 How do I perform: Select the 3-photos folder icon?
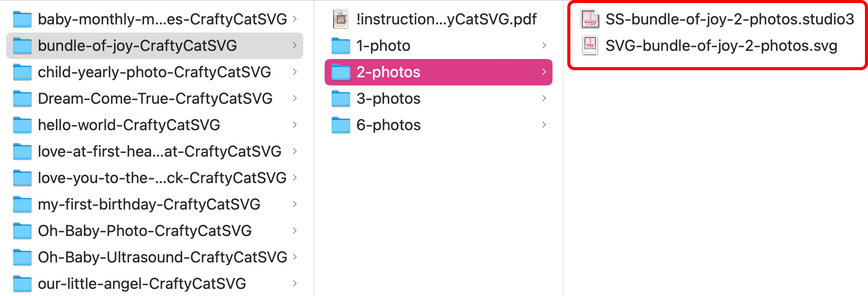click(x=341, y=98)
